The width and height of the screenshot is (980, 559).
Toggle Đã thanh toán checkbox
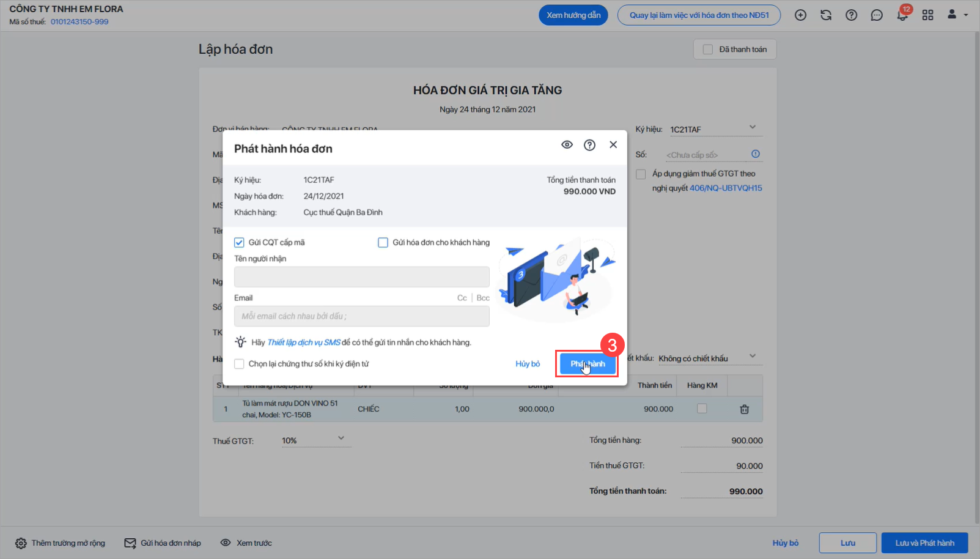click(x=708, y=50)
